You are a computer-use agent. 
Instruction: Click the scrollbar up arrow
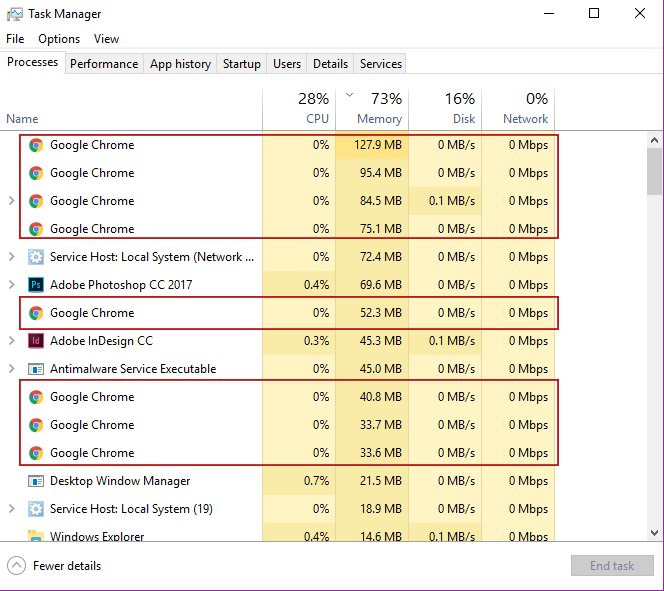[654, 140]
